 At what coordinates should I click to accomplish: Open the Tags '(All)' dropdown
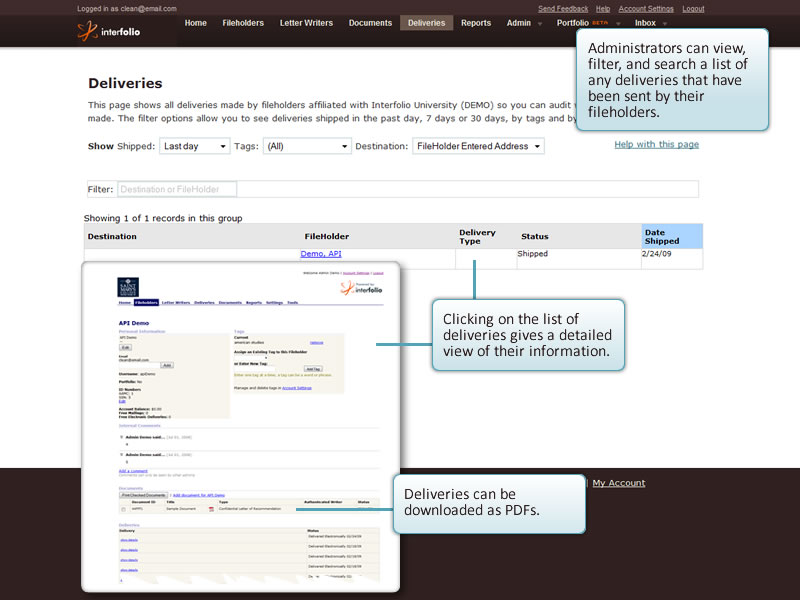pyautogui.click(x=307, y=146)
